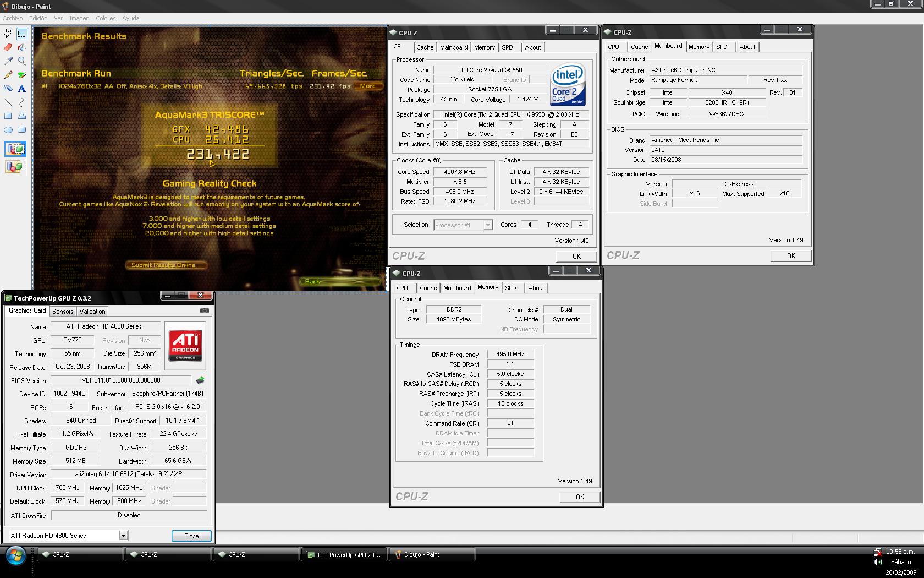The image size is (924, 578).
Task: Select the Brush tool in Paint
Action: tap(22, 75)
